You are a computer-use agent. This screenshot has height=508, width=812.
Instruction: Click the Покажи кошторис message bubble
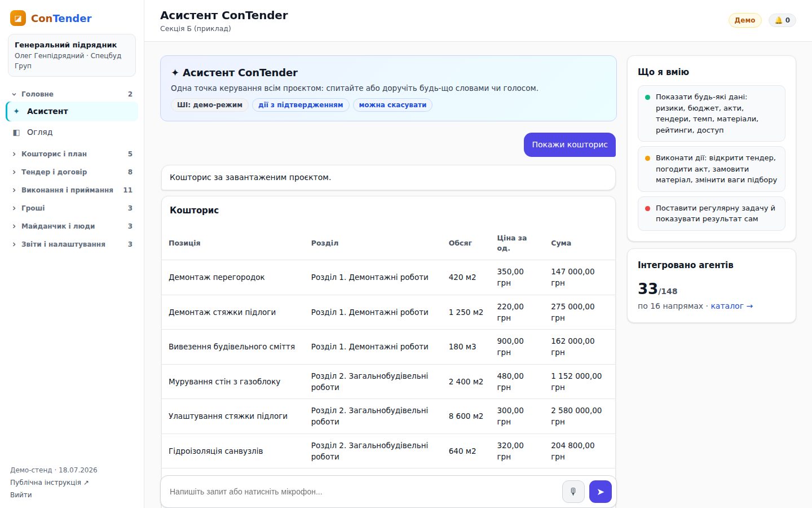[570, 144]
